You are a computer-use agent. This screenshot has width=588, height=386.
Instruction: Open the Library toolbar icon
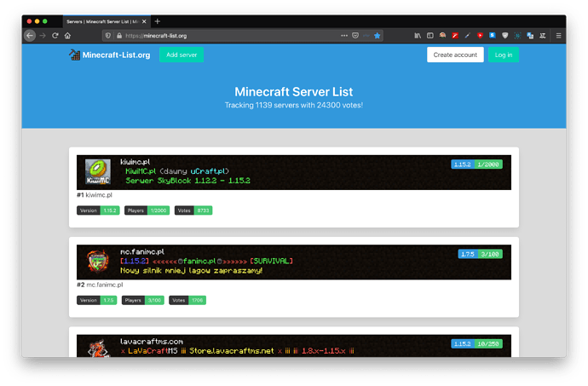pyautogui.click(x=418, y=36)
